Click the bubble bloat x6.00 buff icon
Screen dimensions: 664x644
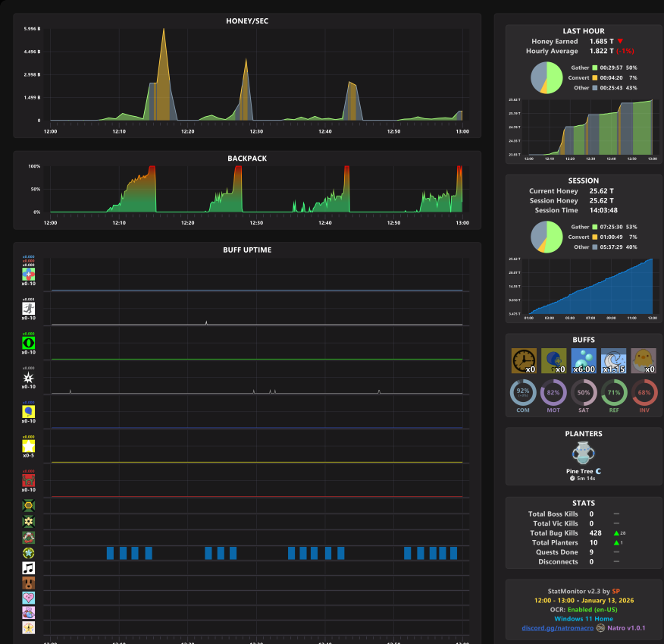click(x=584, y=361)
